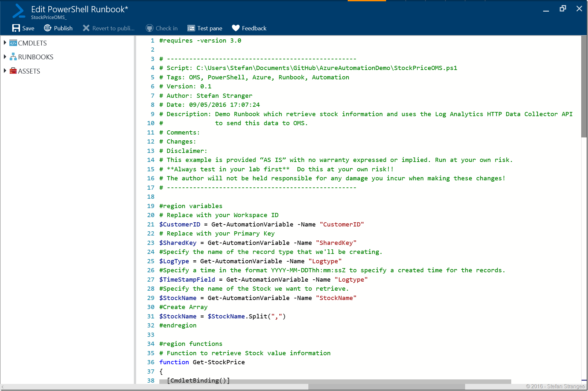The height and width of the screenshot is (391, 588).
Task: Restore the runbook blade window
Action: pyautogui.click(x=563, y=9)
